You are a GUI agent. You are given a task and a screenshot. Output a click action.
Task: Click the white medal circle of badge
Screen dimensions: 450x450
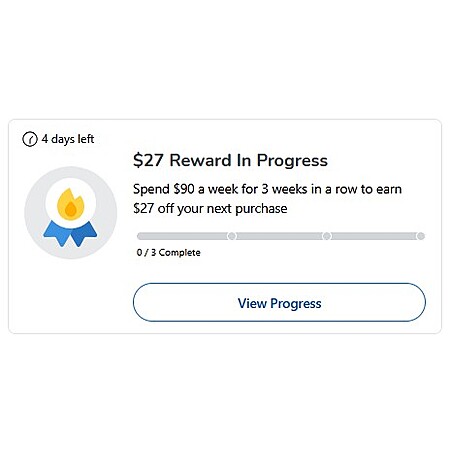pyautogui.click(x=71, y=203)
